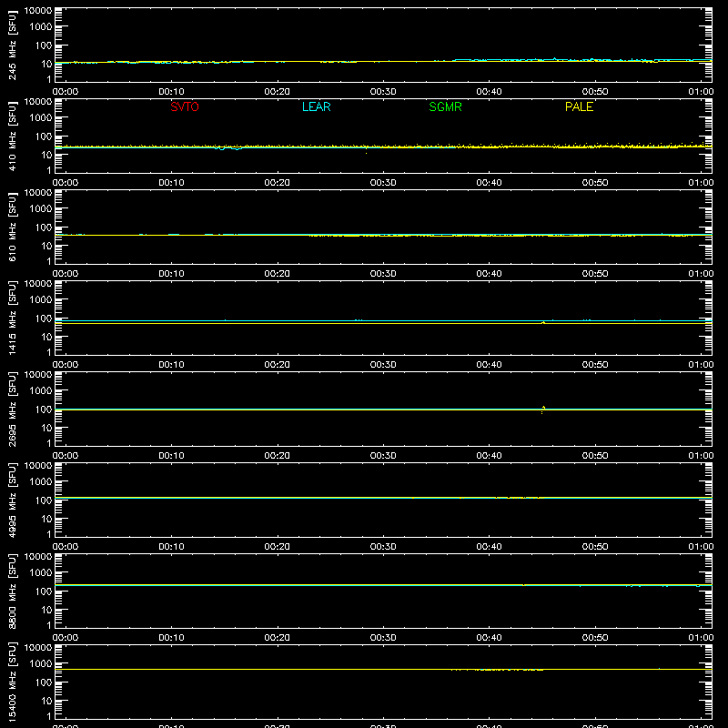Select the 8800 MHz [SFU] axis title
The width and height of the screenshot is (728, 728).
(x=12, y=591)
